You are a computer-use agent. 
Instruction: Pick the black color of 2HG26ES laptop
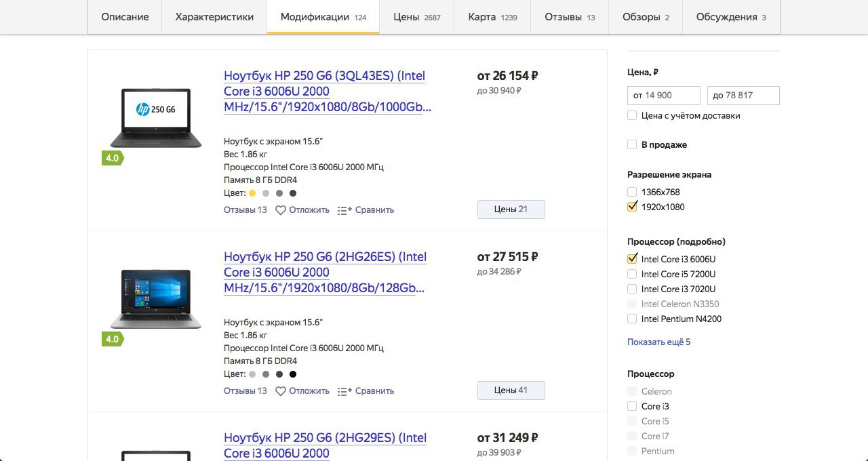pos(293,374)
